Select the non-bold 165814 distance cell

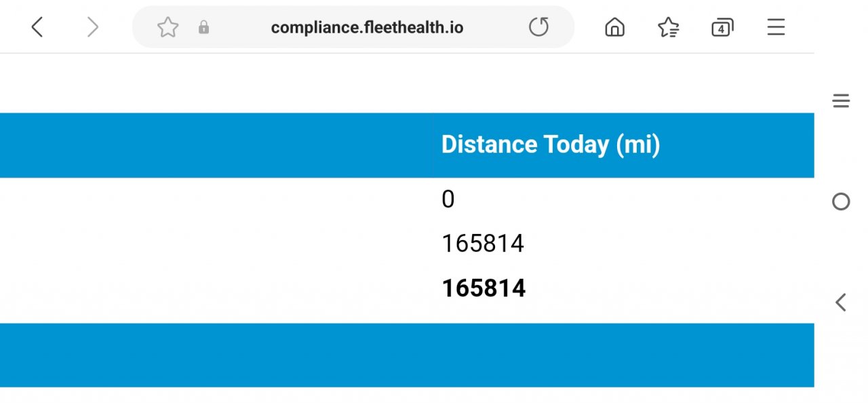(483, 244)
